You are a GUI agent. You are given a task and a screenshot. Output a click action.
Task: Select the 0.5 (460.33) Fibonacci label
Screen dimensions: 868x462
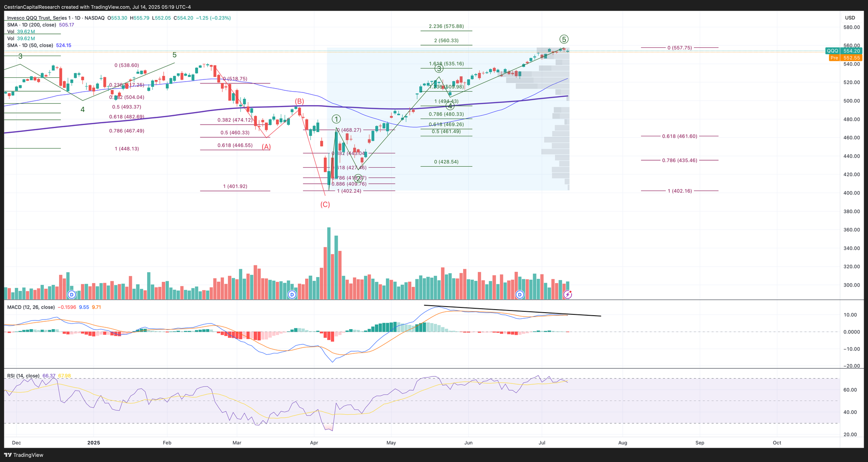click(x=235, y=133)
